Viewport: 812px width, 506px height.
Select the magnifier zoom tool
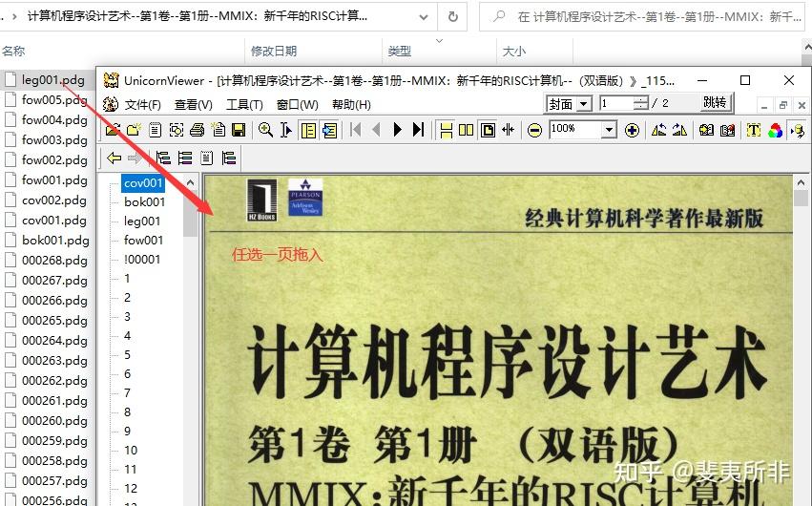(x=265, y=130)
